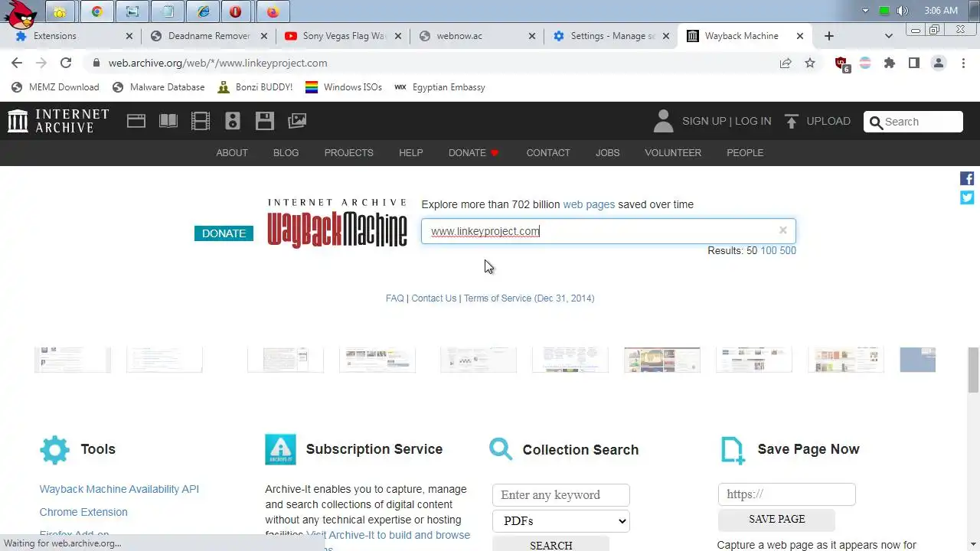Click the Internet Archive Search box
The height and width of the screenshot is (551, 980).
pos(913,122)
